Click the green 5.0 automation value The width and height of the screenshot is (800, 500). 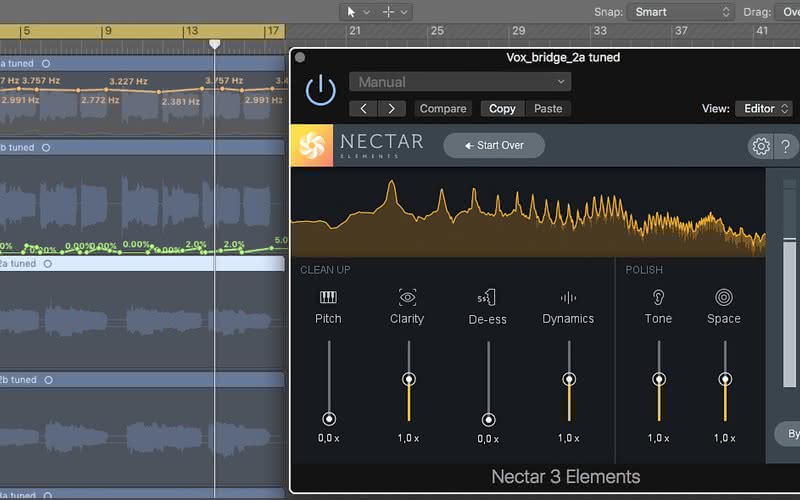(281, 240)
